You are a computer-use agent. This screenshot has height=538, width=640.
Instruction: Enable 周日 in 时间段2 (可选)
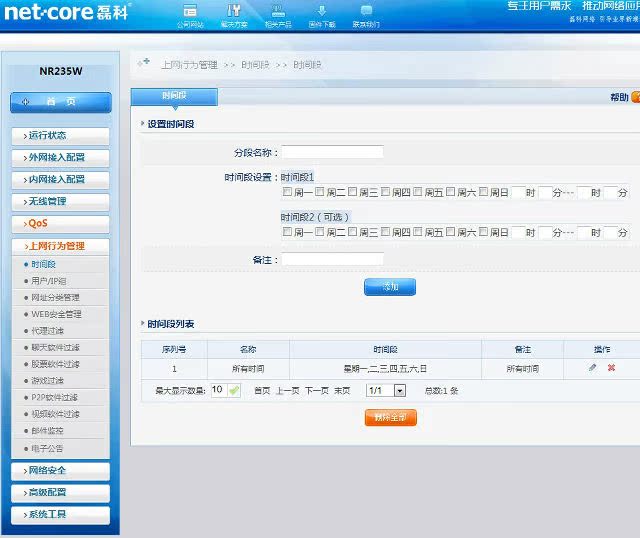(x=484, y=231)
